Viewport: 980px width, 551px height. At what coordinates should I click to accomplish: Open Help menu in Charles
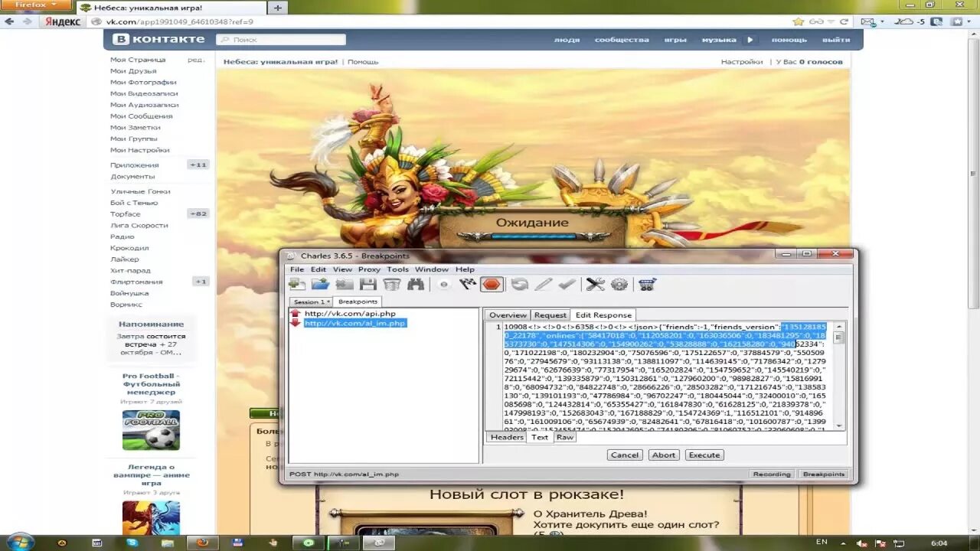tap(465, 269)
